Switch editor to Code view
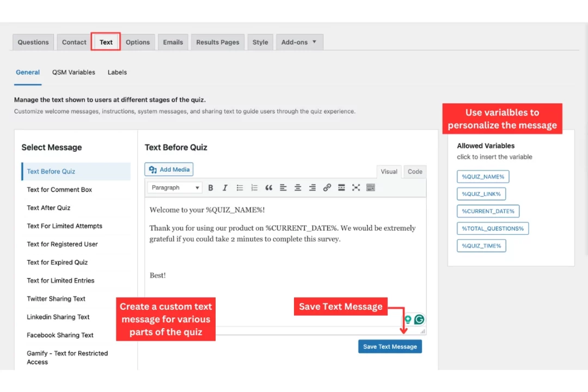588x392 pixels. coord(414,171)
